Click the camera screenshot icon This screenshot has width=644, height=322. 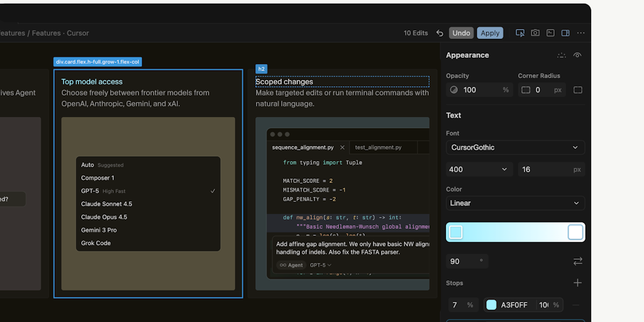tap(535, 33)
